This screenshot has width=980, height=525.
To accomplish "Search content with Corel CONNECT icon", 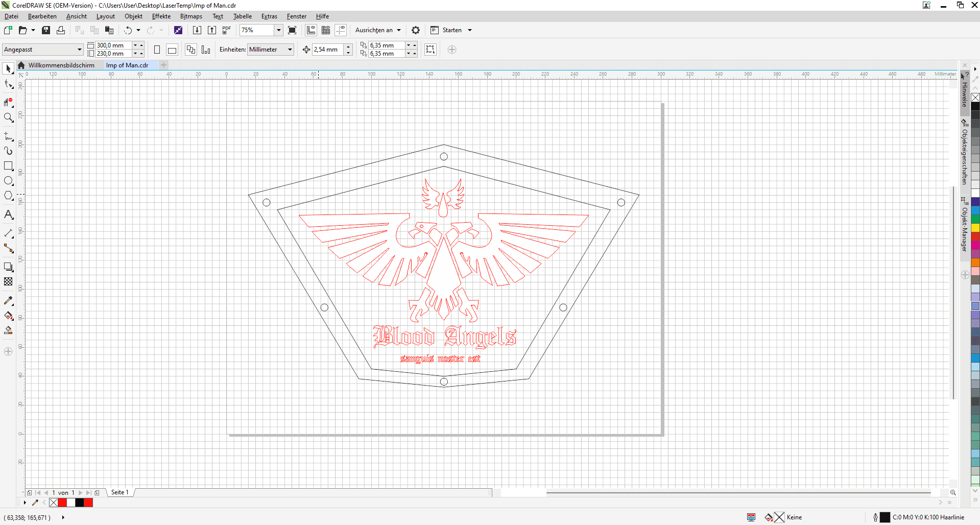I will point(178,30).
